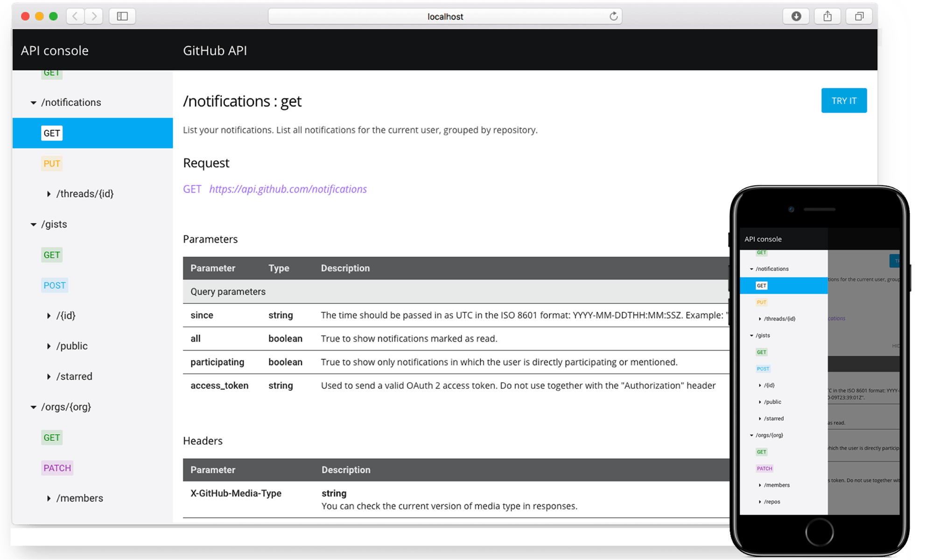This screenshot has height=560, width=933.
Task: Open the tabs overview icon
Action: click(x=859, y=16)
